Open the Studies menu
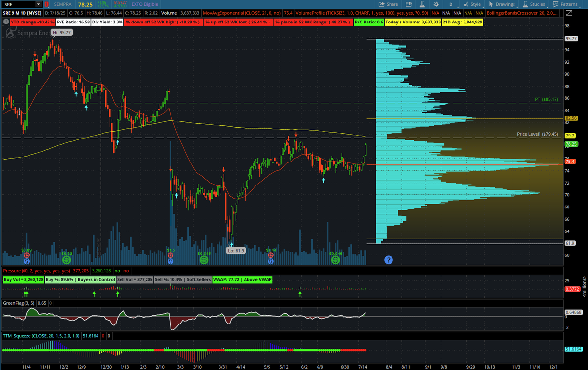 pos(534,4)
